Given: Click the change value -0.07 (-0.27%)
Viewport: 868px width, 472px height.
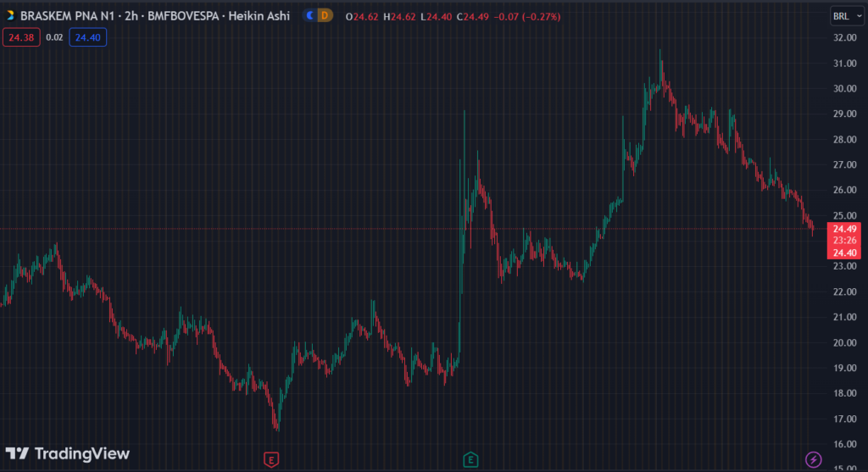Looking at the screenshot, I should tap(527, 17).
